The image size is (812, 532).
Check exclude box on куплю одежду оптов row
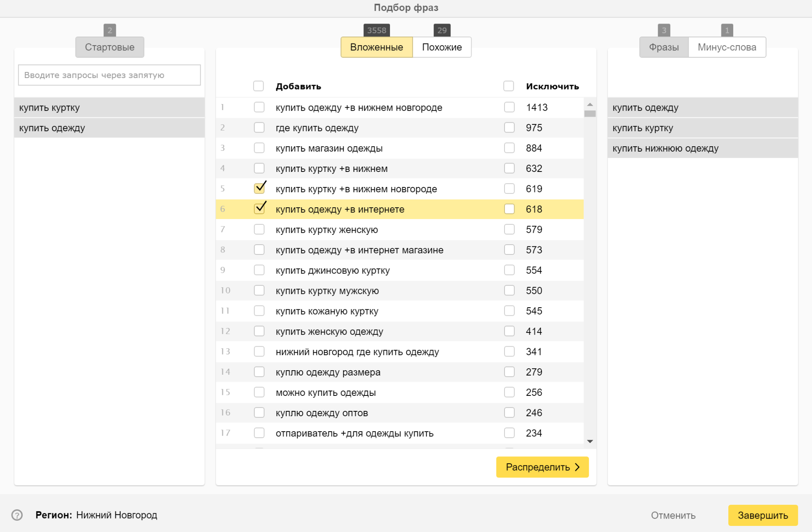(509, 413)
